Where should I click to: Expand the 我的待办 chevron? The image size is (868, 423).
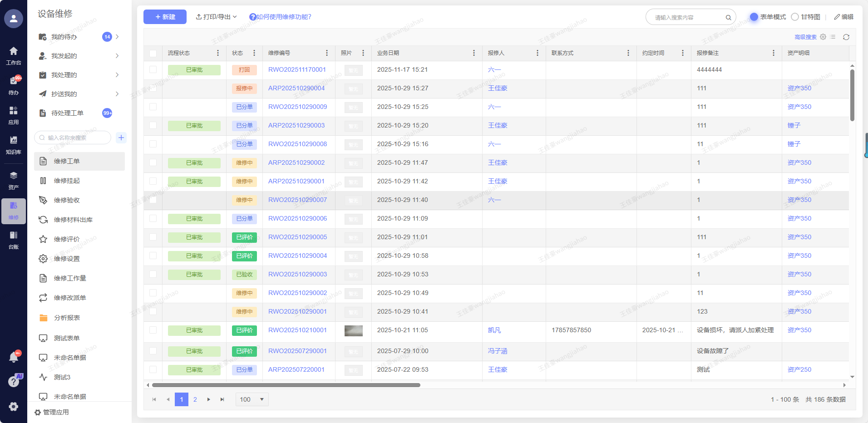(117, 37)
